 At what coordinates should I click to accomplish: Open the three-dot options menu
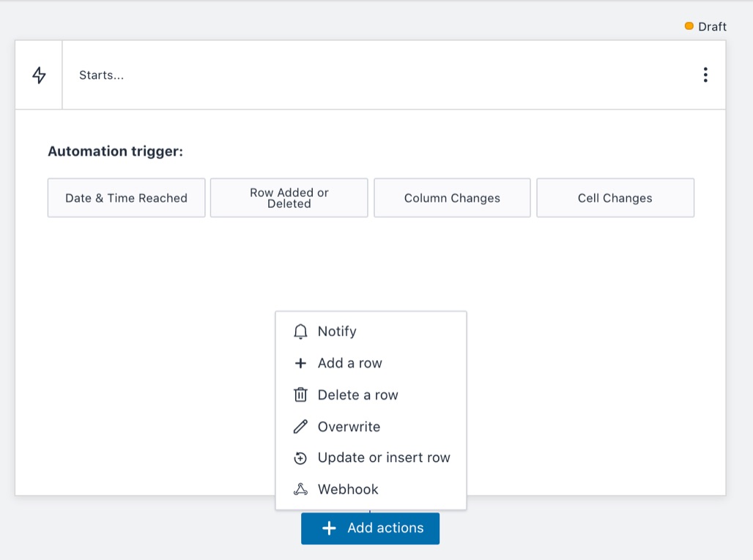(705, 75)
